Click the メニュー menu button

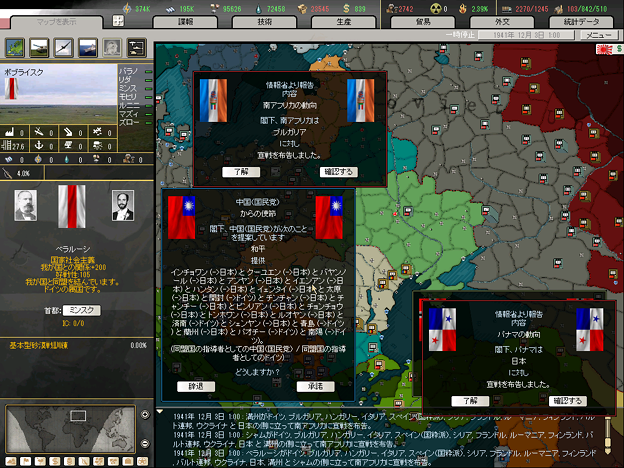pyautogui.click(x=599, y=35)
